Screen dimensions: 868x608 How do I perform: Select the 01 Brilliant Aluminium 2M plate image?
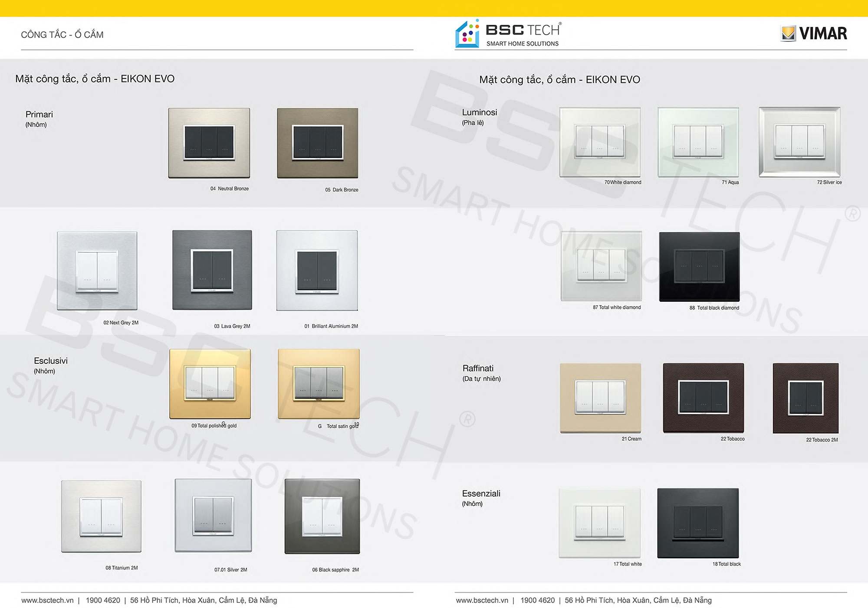coord(317,271)
